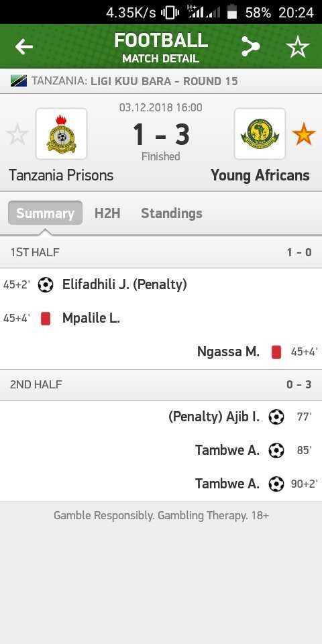The width and height of the screenshot is (322, 644).
Task: Tap the goal ball icon beside Elifadhili J.
Action: point(46,284)
